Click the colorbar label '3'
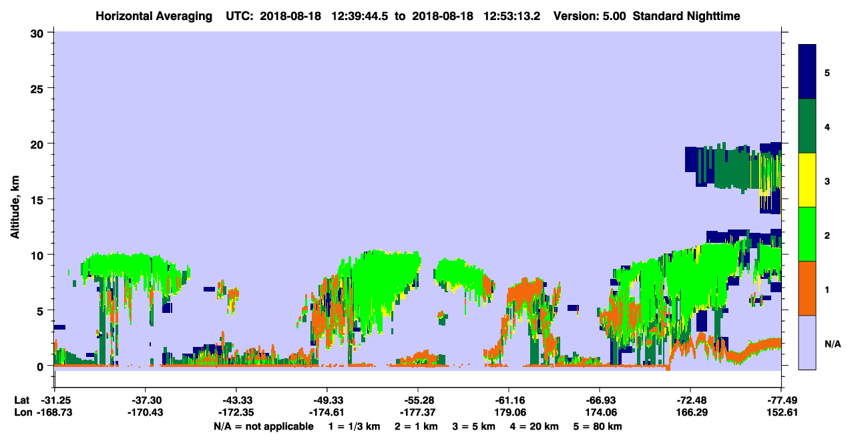Image resolution: width=868 pixels, height=445 pixels. tap(827, 180)
